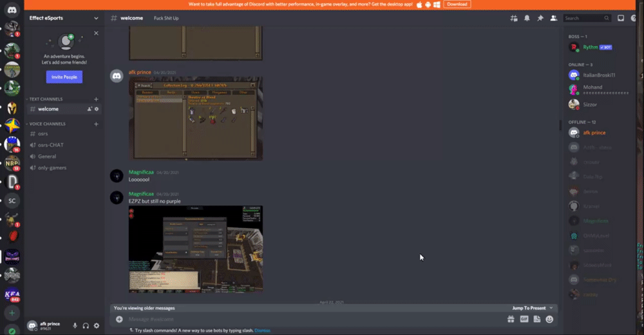
Task: Click the Invite People button
Action: pos(64,77)
